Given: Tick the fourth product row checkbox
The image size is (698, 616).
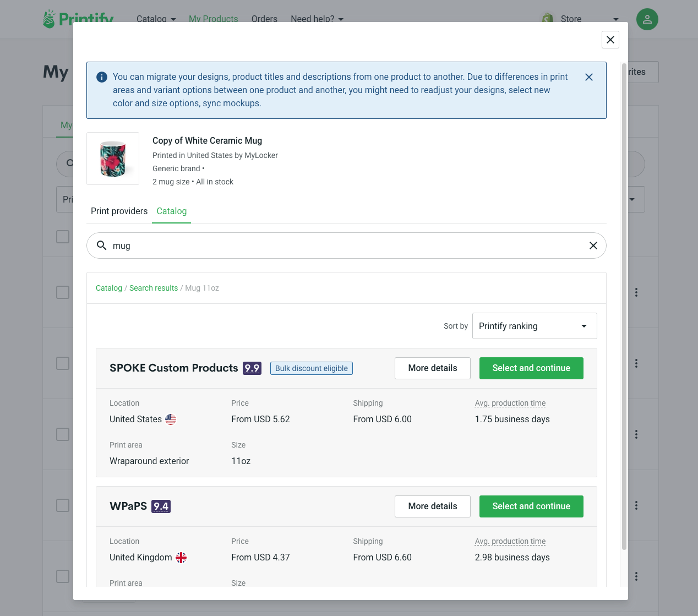Looking at the screenshot, I should click(63, 505).
